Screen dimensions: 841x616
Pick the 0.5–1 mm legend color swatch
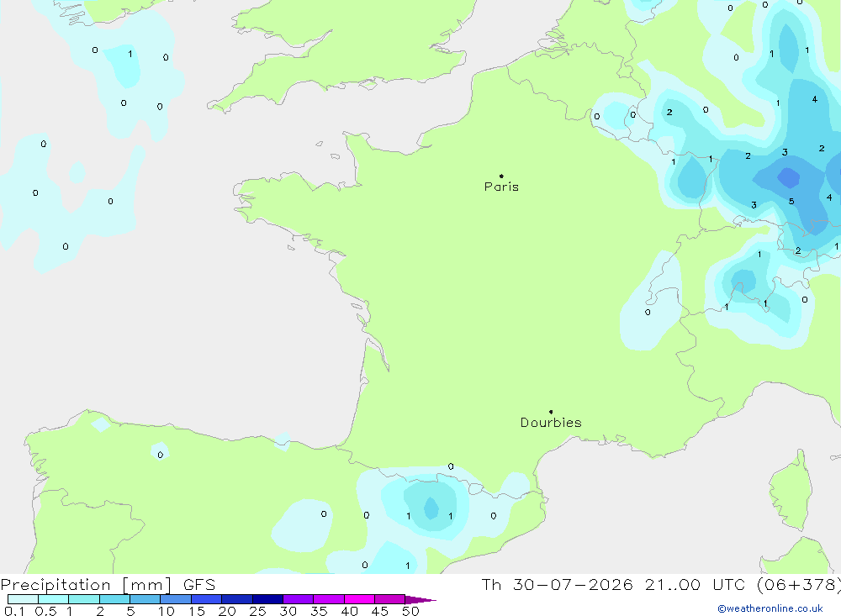(x=54, y=599)
